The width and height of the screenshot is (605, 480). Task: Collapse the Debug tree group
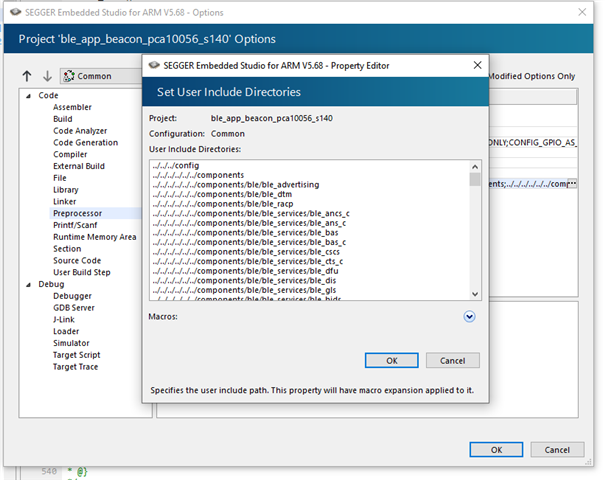(28, 284)
